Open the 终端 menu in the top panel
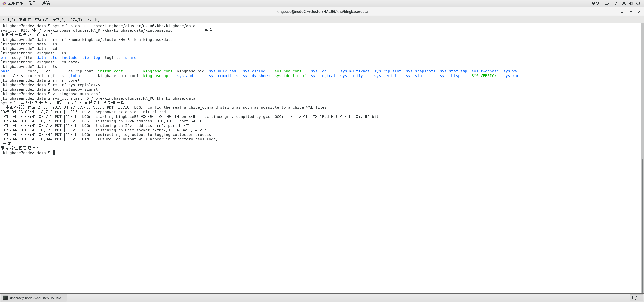 46,3
